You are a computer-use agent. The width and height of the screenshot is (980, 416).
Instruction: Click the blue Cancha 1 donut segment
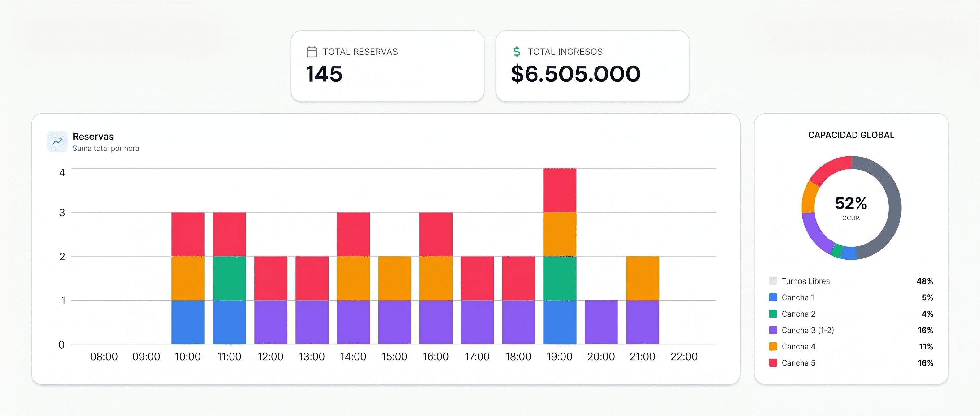[x=849, y=253]
